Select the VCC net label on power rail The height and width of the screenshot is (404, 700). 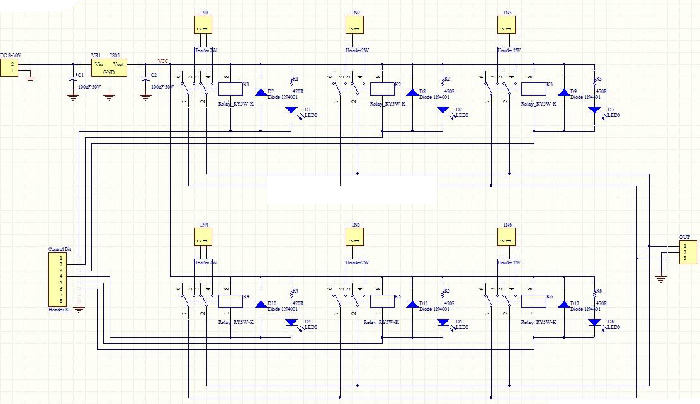[163, 61]
